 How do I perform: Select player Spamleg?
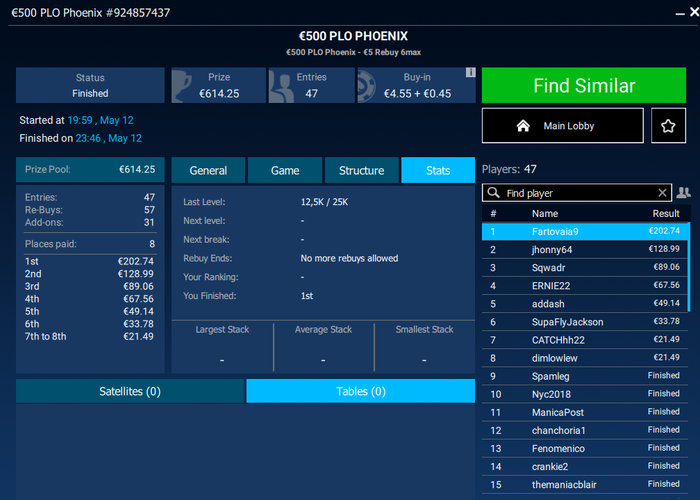[x=585, y=376]
